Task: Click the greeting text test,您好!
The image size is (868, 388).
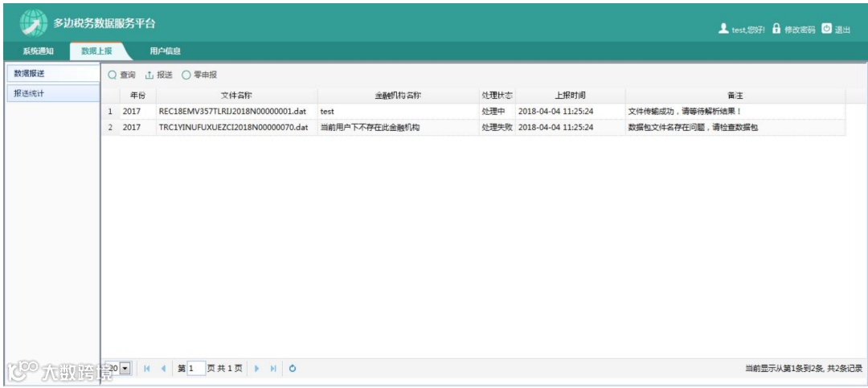Action: point(748,30)
